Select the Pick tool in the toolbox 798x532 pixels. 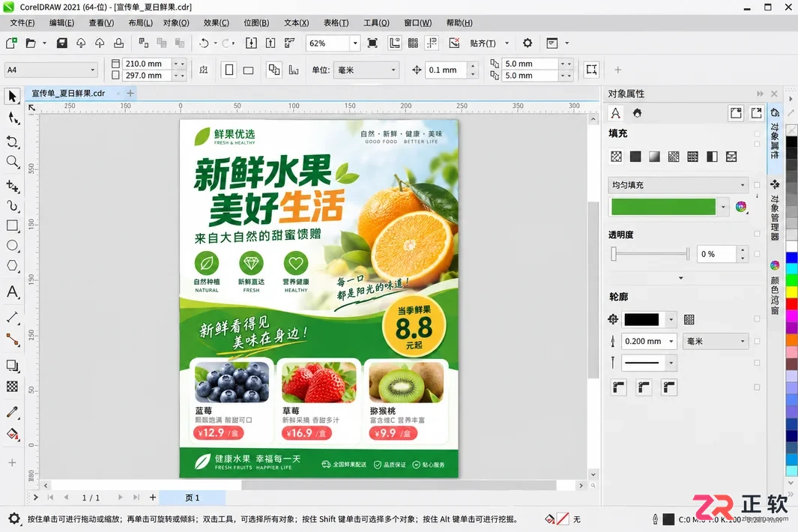click(13, 96)
